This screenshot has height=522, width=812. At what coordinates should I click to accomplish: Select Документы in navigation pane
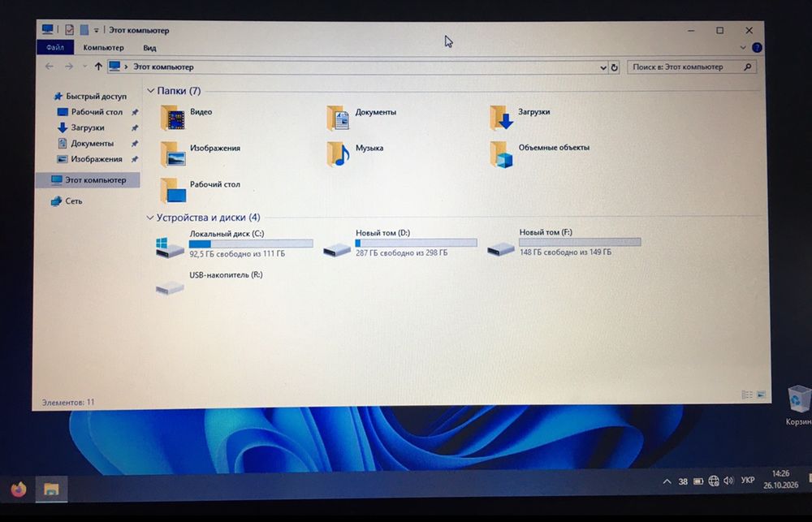pyautogui.click(x=85, y=144)
